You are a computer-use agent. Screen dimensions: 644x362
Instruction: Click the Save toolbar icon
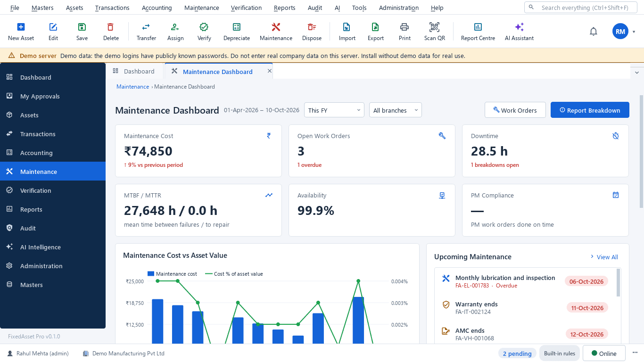(82, 27)
